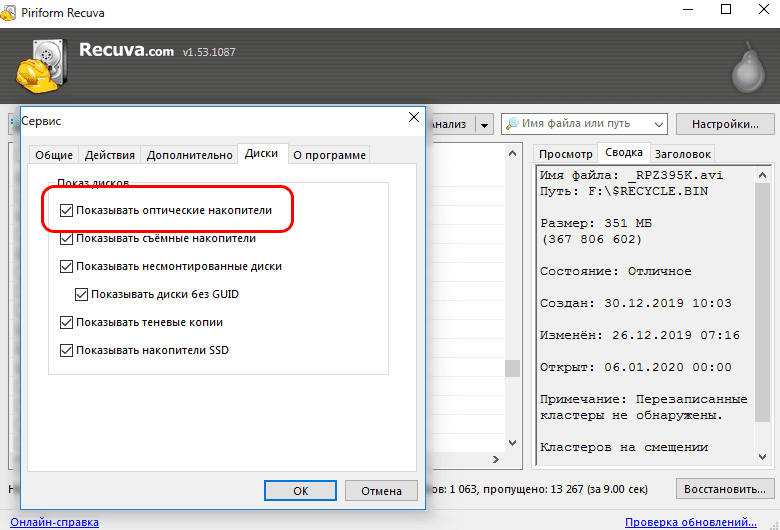The width and height of the screenshot is (780, 530).
Task: Confirm the dialog with OK
Action: coord(300,491)
